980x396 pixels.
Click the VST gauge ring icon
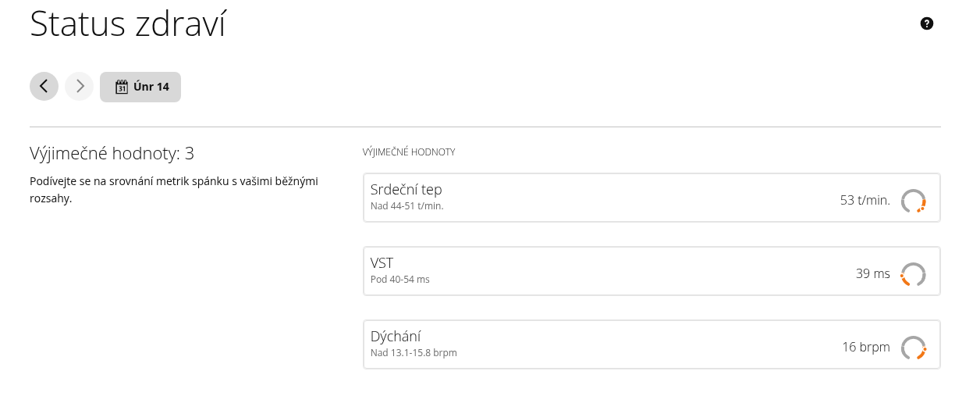[x=913, y=274]
